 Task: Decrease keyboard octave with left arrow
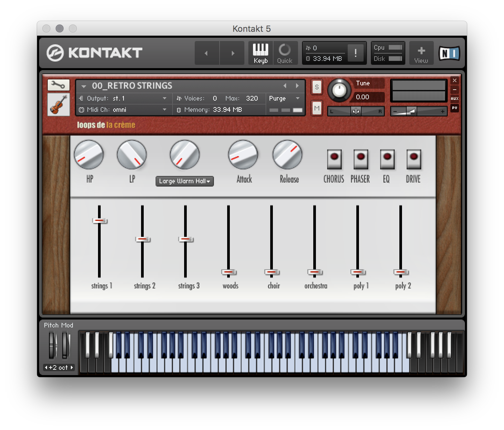46,367
